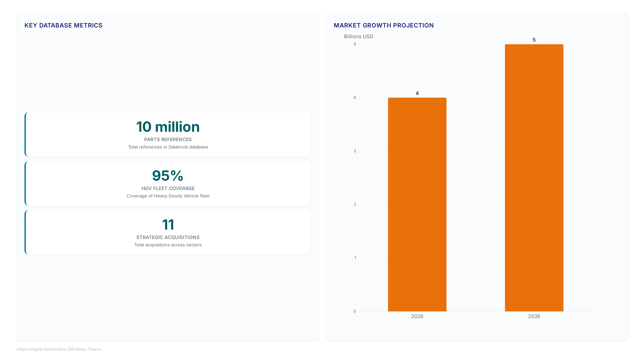Select the 10 million parts references card

(x=168, y=134)
